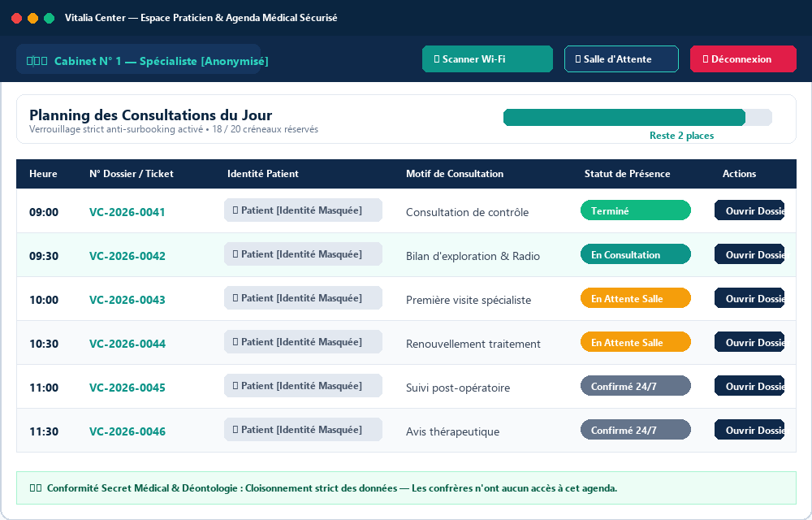
Task: Click the 10:30 time cell
Action: click(x=44, y=344)
